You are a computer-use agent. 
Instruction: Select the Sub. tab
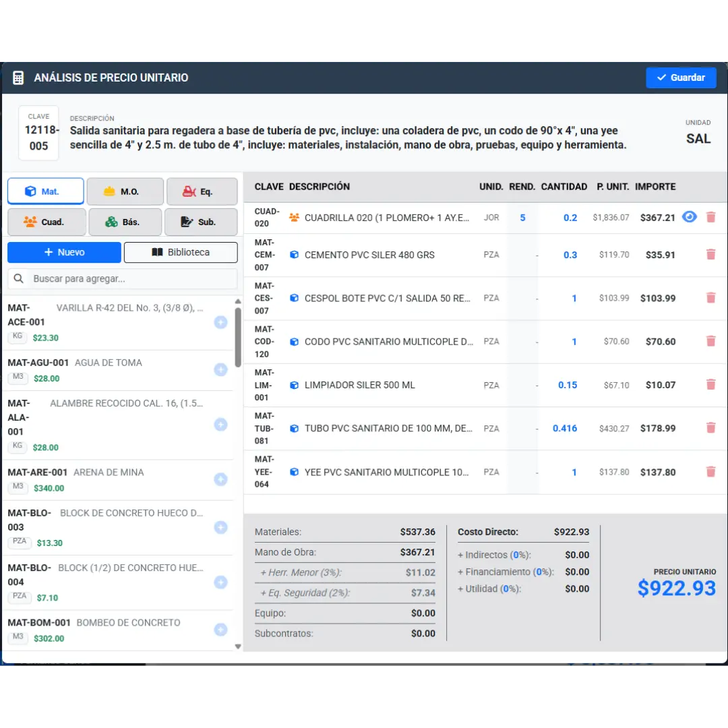click(x=201, y=222)
